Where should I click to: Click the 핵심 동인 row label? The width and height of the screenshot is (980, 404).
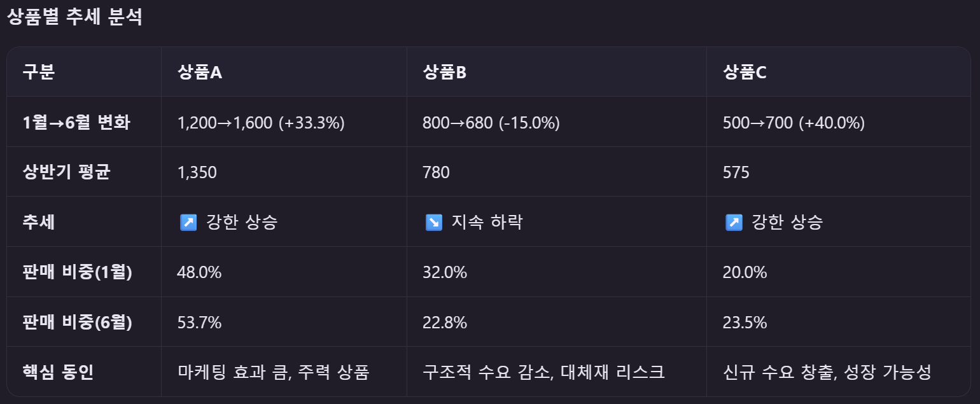coord(58,373)
